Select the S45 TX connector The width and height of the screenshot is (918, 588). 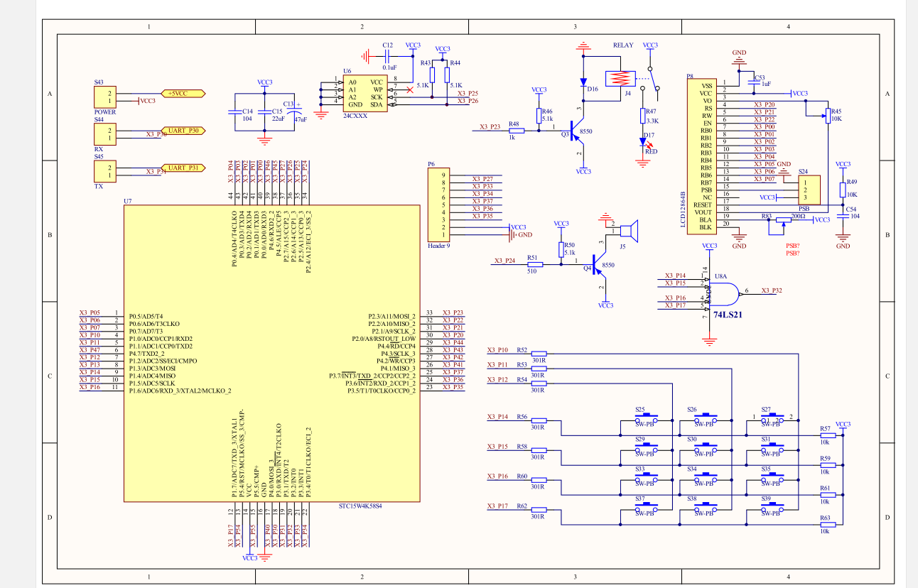[105, 171]
